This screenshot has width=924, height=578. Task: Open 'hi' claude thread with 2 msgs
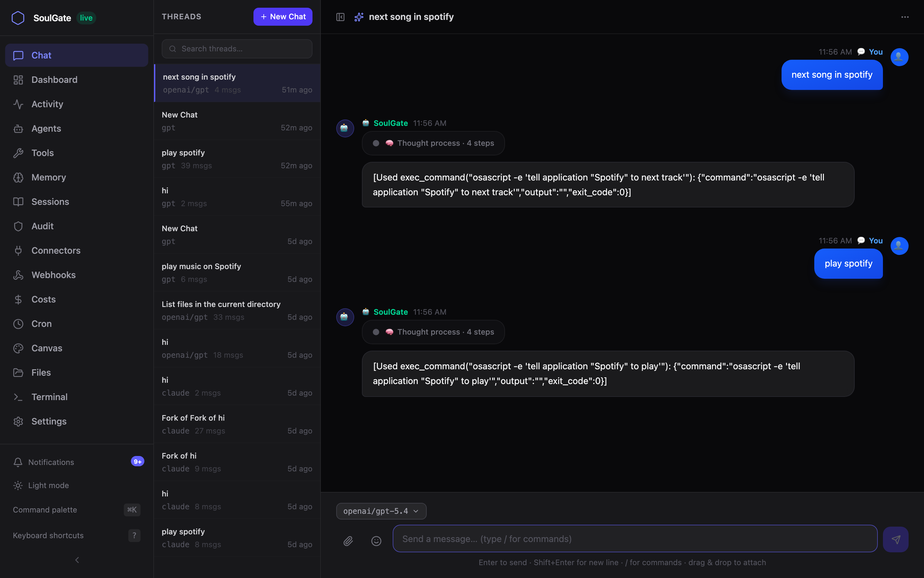(237, 386)
